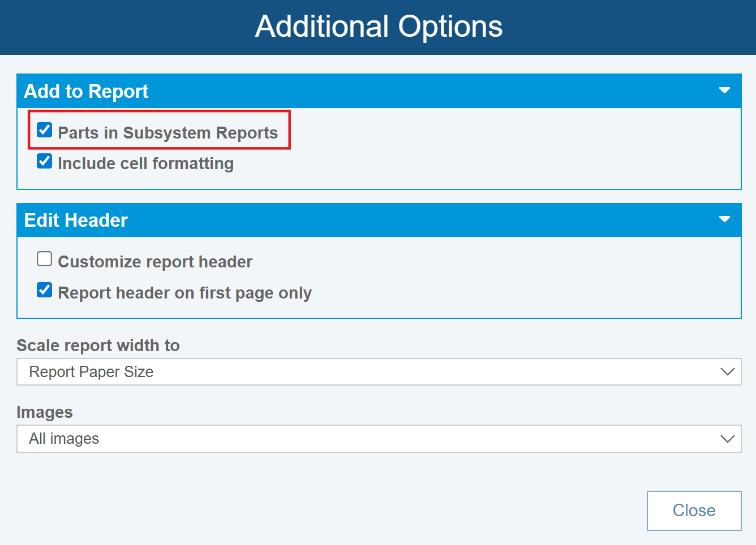Click the chevron on All images box
This screenshot has height=545, width=756.
tap(727, 439)
